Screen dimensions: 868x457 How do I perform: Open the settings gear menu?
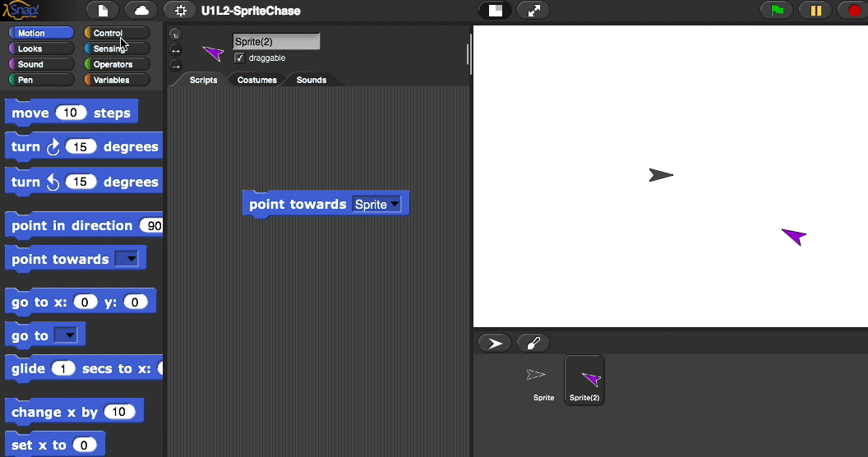[181, 11]
